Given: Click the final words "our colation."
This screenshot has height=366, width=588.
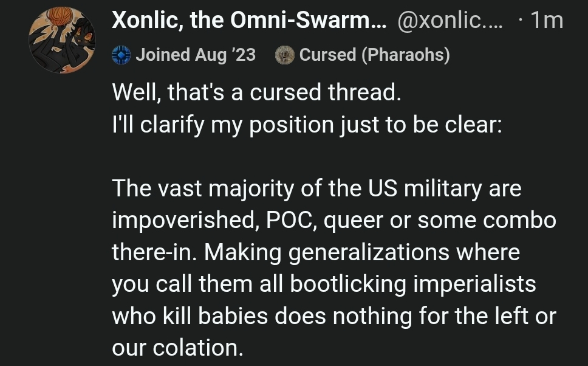Looking at the screenshot, I should tap(177, 348).
